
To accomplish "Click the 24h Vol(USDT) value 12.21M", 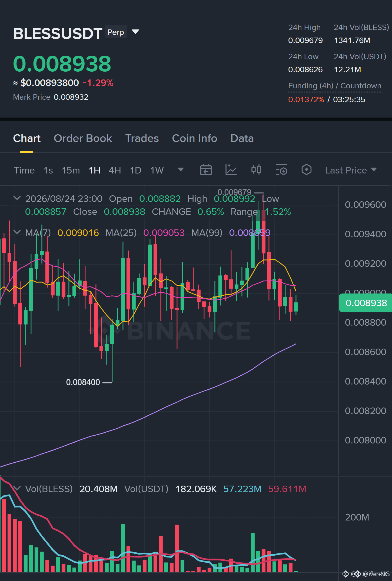I will [x=347, y=70].
